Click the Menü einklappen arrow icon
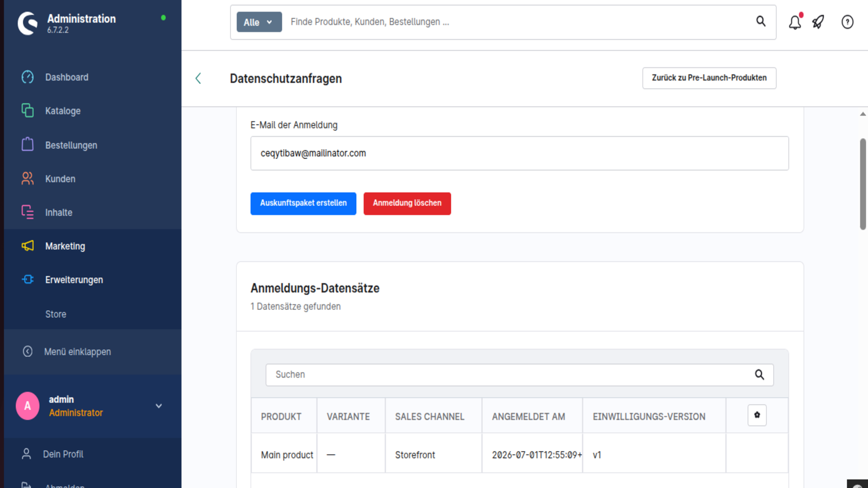The image size is (868, 488). pos(28,352)
